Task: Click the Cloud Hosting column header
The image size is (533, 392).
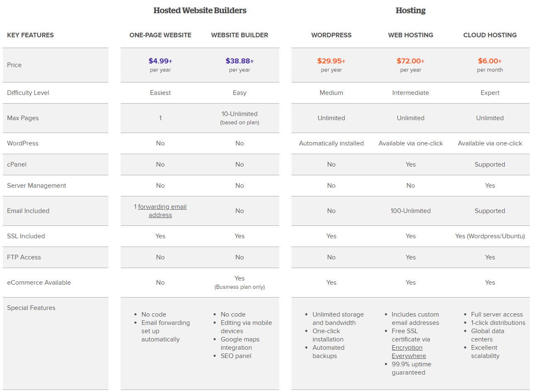Action: pos(490,35)
